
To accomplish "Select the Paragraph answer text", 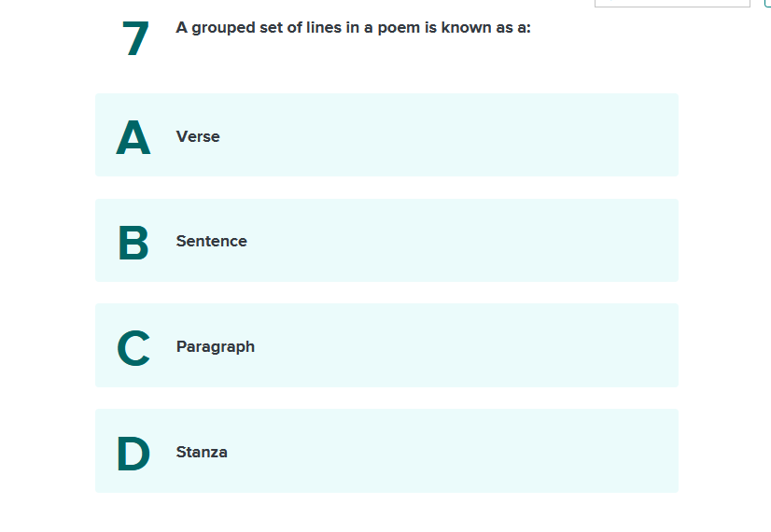I will [216, 346].
